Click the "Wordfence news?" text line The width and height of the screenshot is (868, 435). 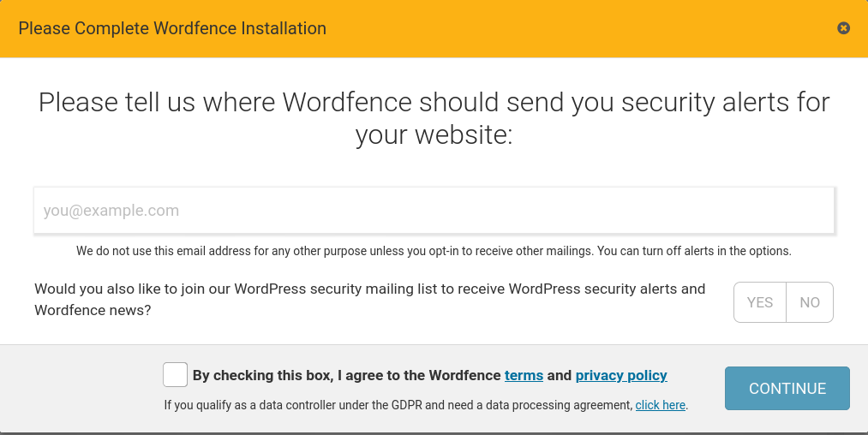tap(93, 310)
